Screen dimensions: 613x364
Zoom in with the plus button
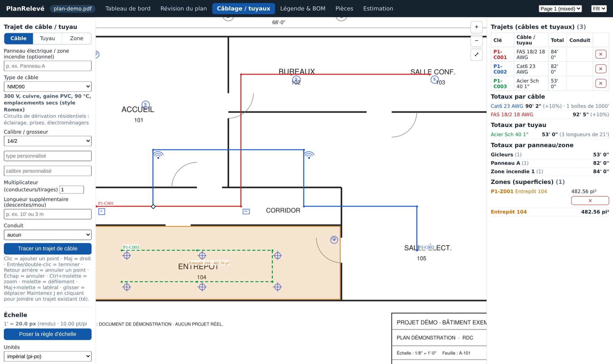pyautogui.click(x=476, y=27)
